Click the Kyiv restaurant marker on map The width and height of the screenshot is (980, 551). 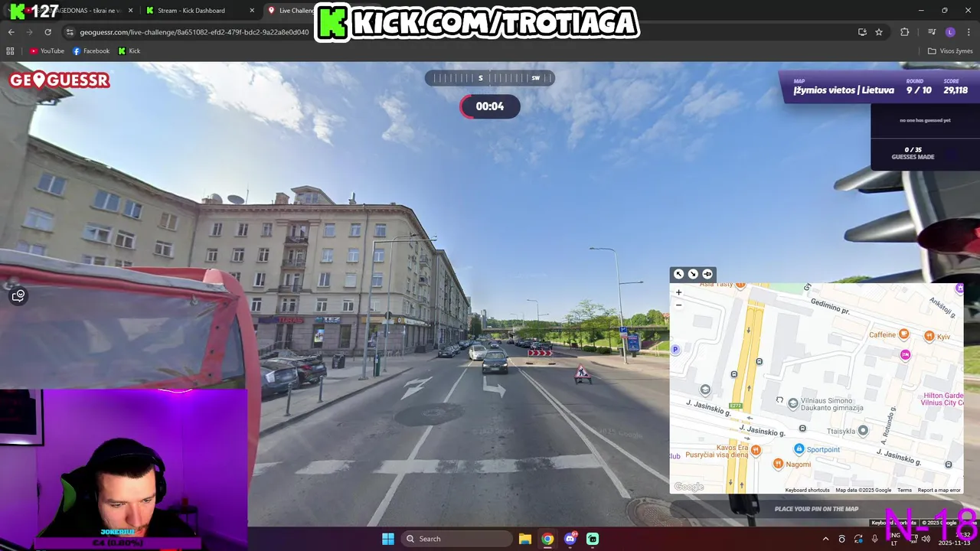click(929, 337)
